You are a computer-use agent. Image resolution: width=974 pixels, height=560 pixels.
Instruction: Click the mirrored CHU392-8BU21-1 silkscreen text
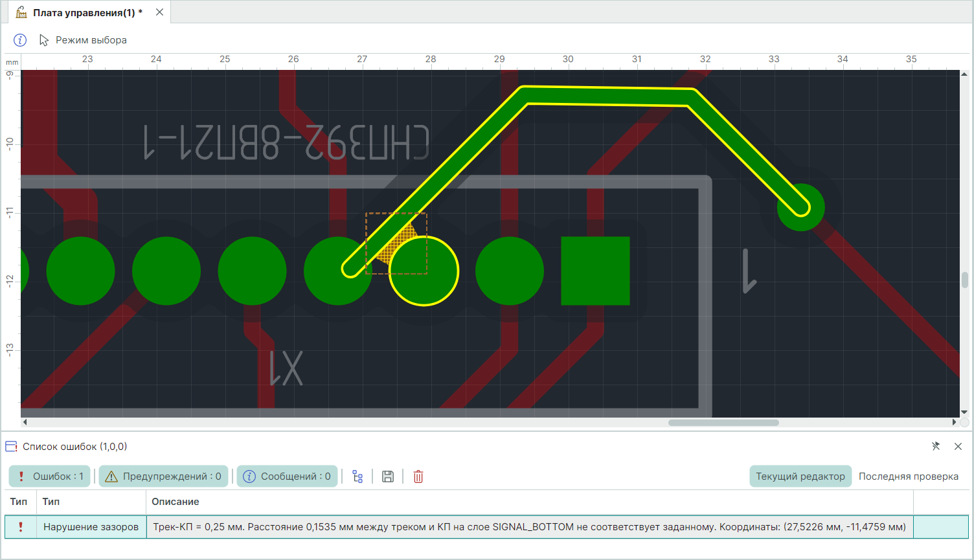pos(286,142)
